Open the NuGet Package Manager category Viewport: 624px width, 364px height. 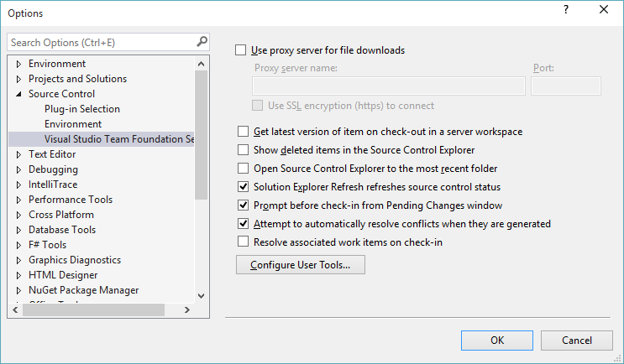tap(83, 290)
